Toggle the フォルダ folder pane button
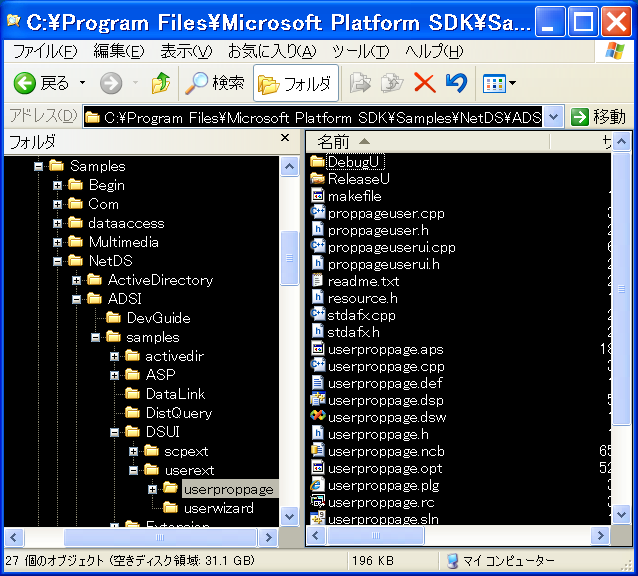Image resolution: width=638 pixels, height=576 pixels. click(296, 83)
